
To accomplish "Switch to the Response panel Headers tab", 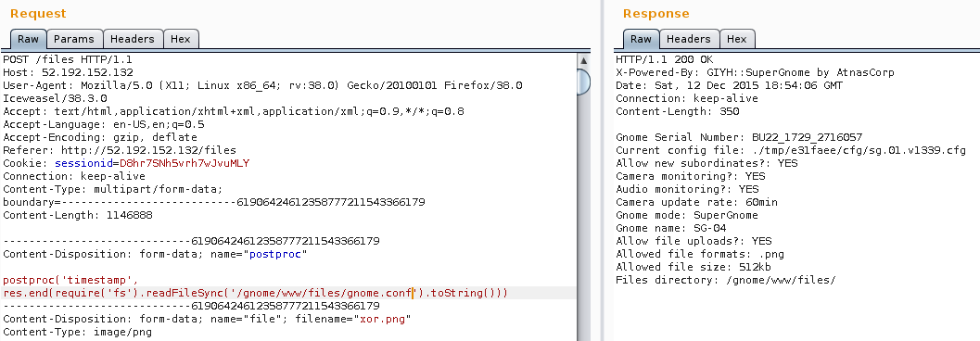I will click(689, 39).
